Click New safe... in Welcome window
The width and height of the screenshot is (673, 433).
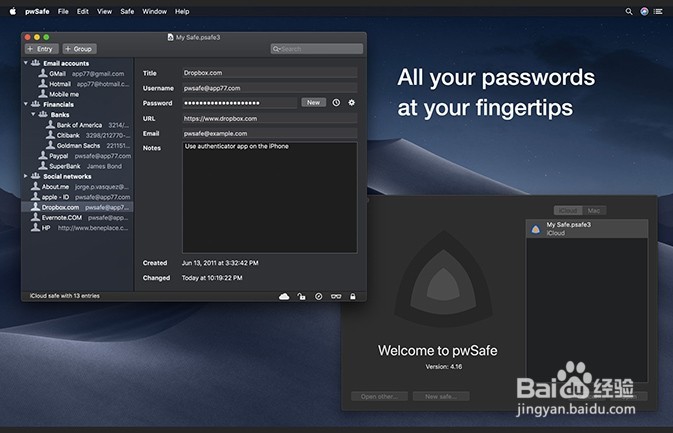click(441, 397)
